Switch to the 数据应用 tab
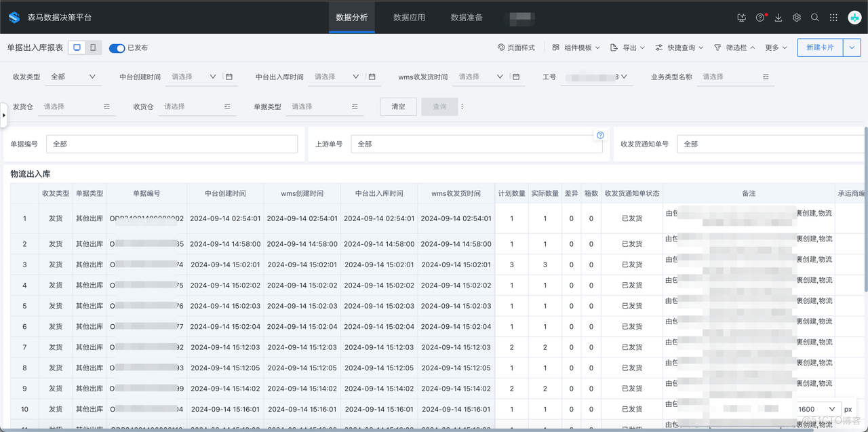Image resolution: width=868 pixels, height=432 pixels. click(408, 18)
